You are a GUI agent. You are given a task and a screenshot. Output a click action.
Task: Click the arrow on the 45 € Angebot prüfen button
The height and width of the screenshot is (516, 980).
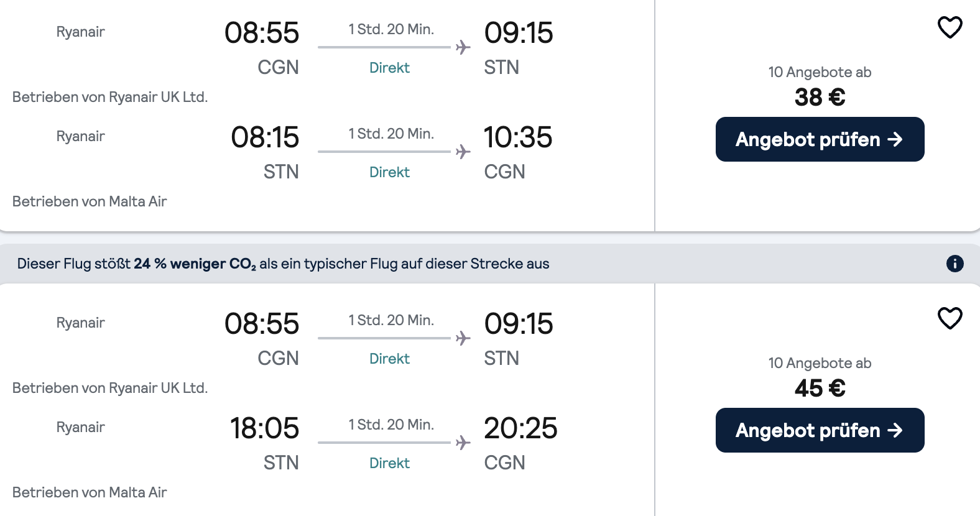point(895,430)
